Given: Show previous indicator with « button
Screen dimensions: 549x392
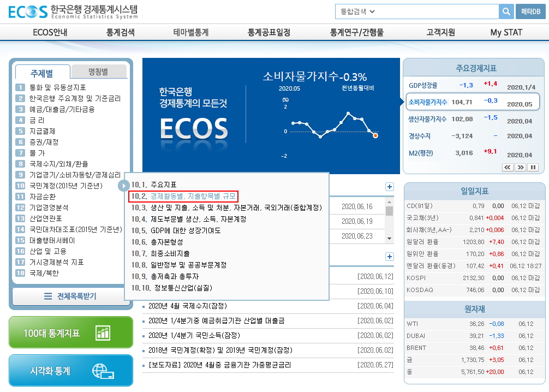Looking at the screenshot, I should 508,167.
